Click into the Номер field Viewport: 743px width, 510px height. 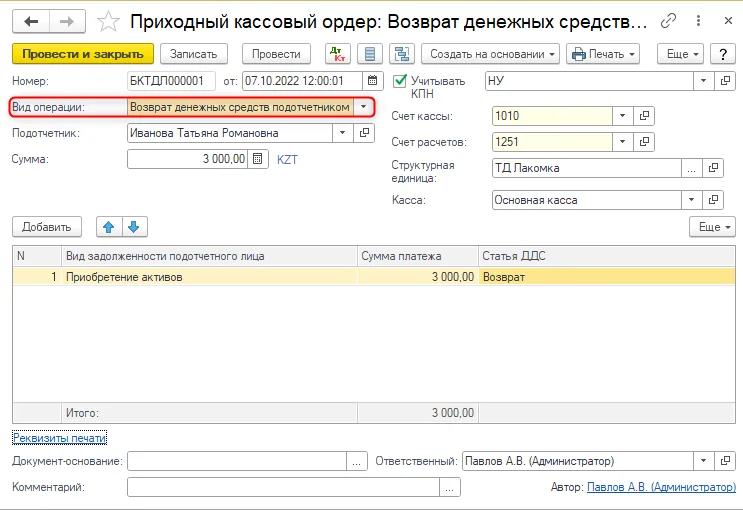click(x=171, y=81)
